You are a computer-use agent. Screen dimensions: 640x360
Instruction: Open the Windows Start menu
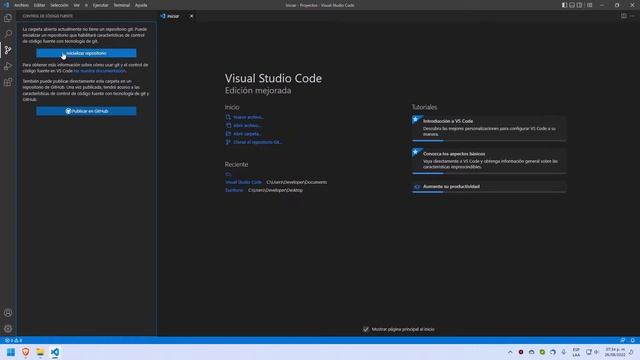pyautogui.click(x=11, y=352)
